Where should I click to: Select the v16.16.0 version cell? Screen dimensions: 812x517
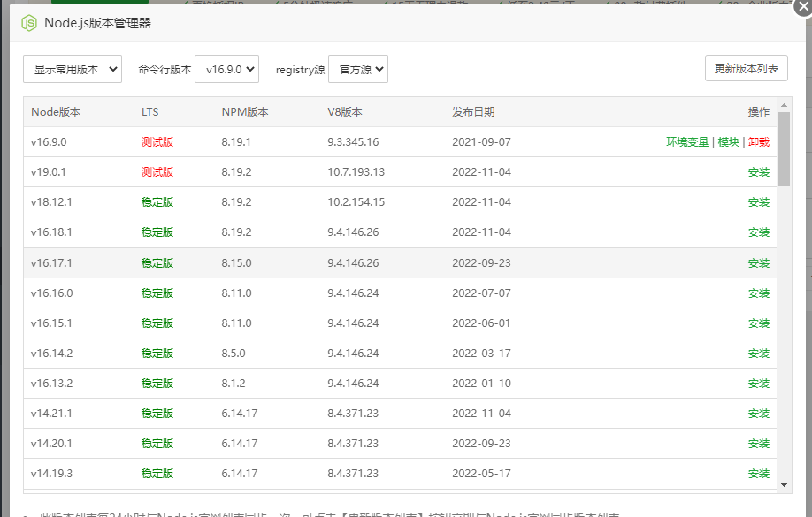point(52,293)
